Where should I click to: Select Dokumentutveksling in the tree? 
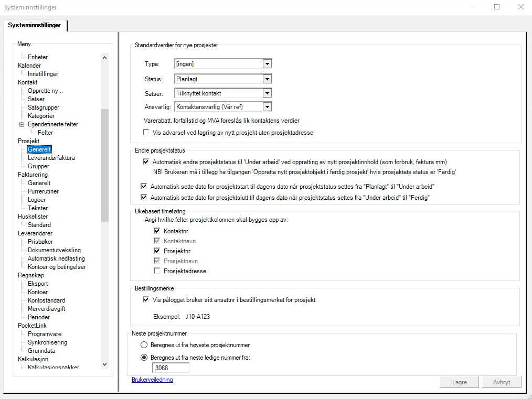tap(54, 250)
